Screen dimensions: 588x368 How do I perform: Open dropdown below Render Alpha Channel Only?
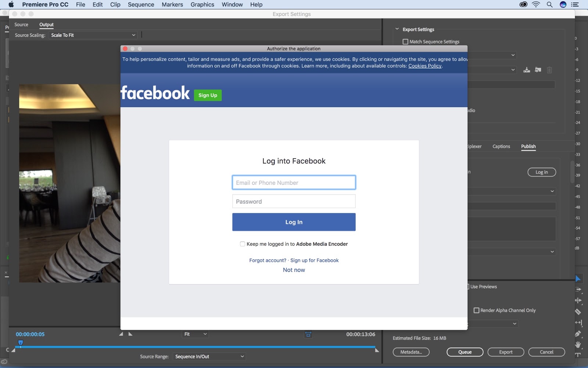point(493,323)
